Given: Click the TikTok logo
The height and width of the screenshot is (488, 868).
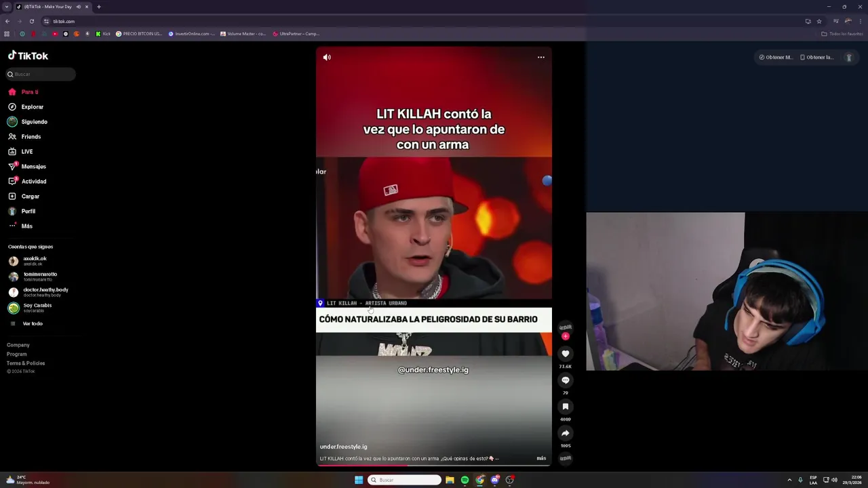Looking at the screenshot, I should point(28,56).
